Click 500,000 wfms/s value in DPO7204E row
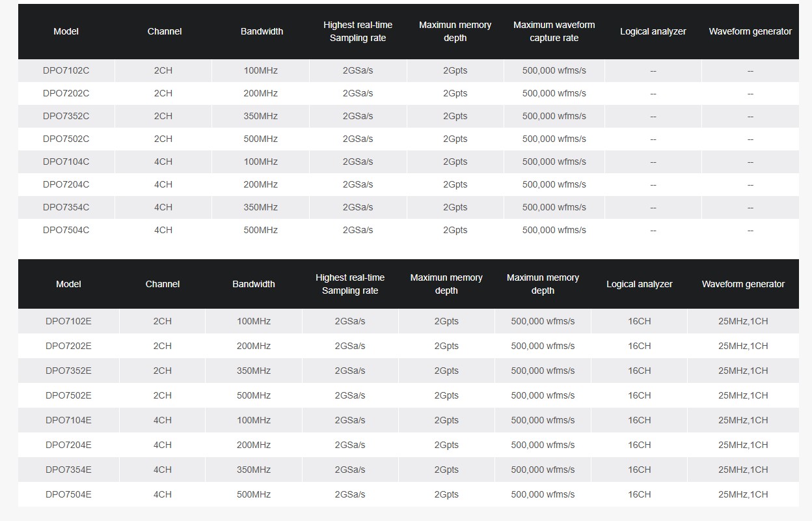This screenshot has height=521, width=812. pos(543,445)
